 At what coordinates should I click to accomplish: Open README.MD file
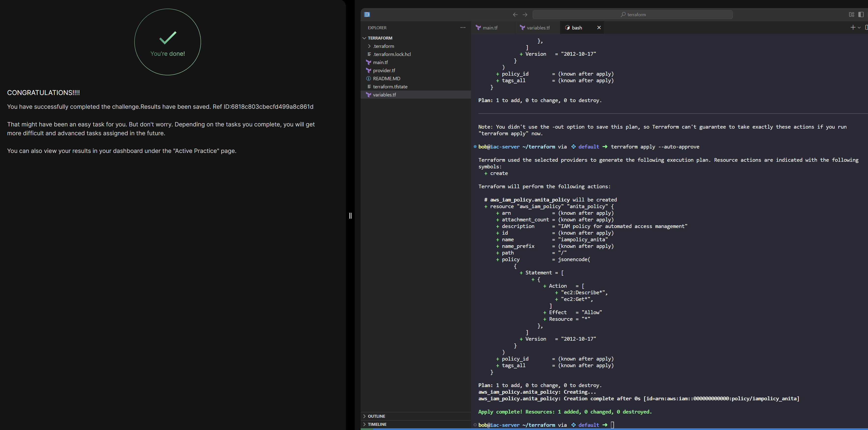(386, 79)
